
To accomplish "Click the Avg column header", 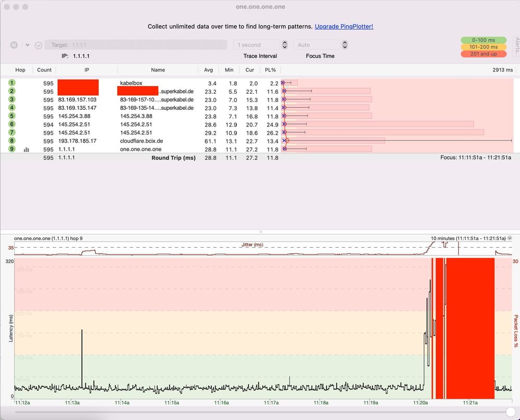I will (x=208, y=70).
